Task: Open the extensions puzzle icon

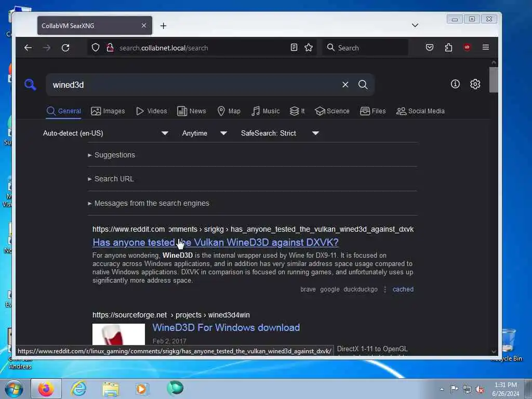Action: pos(448,47)
